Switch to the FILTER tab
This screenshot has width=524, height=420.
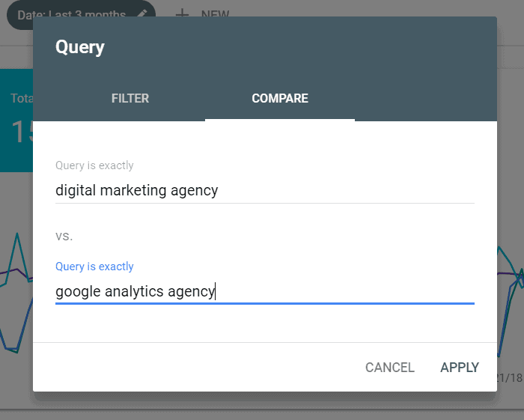(130, 98)
